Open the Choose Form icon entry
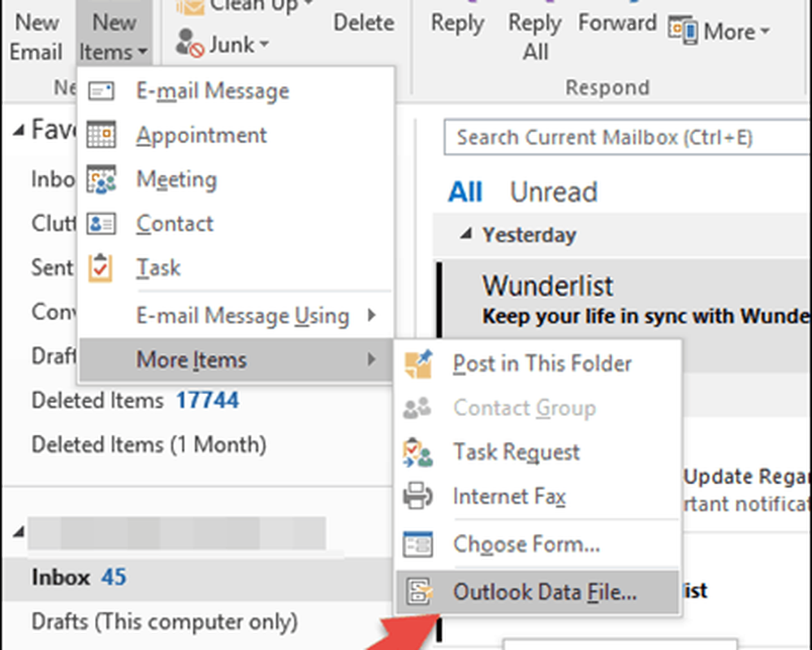 418,544
